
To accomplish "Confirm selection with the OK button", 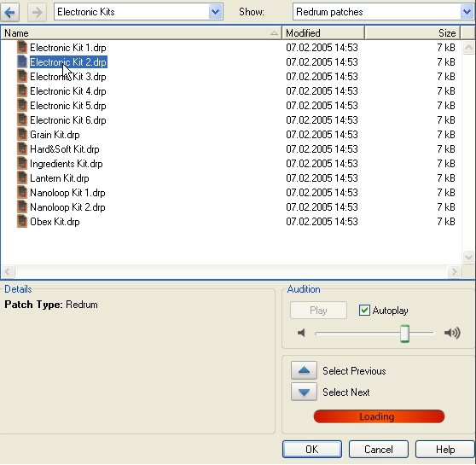I will point(312,449).
